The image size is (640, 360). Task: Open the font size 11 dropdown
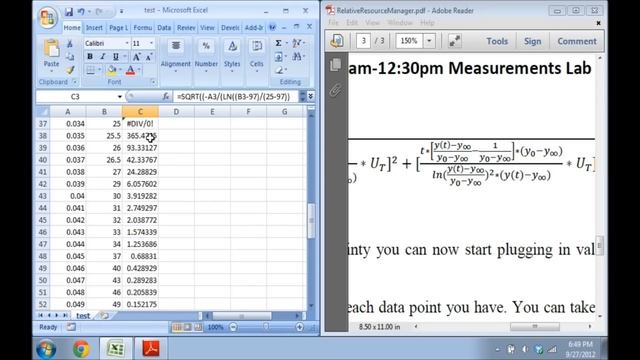coord(151,43)
